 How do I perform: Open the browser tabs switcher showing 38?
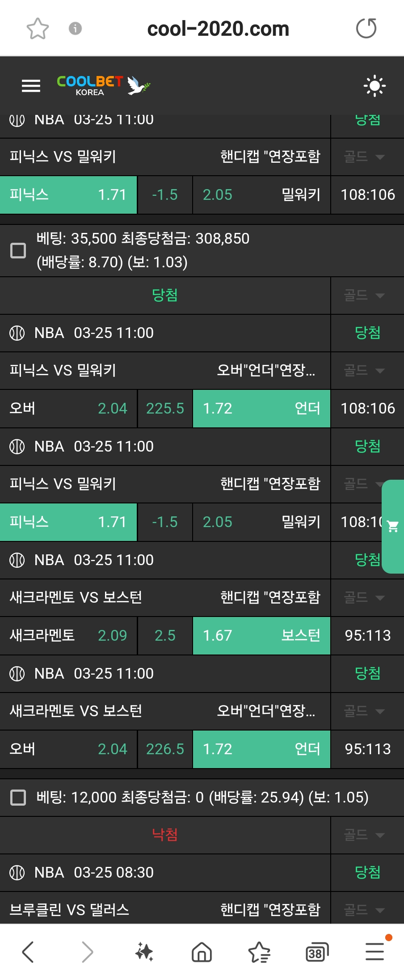pos(317,951)
